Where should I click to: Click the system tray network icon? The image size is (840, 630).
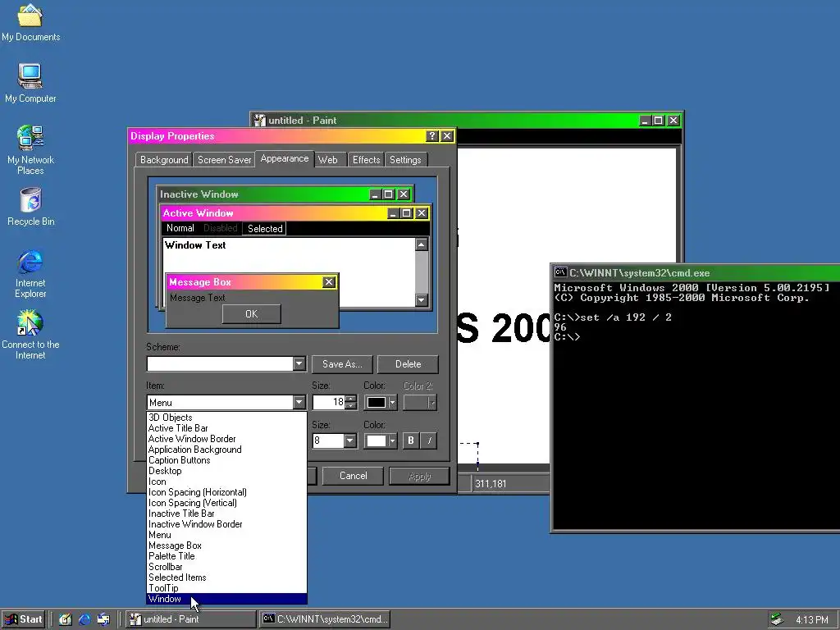[x=777, y=620]
